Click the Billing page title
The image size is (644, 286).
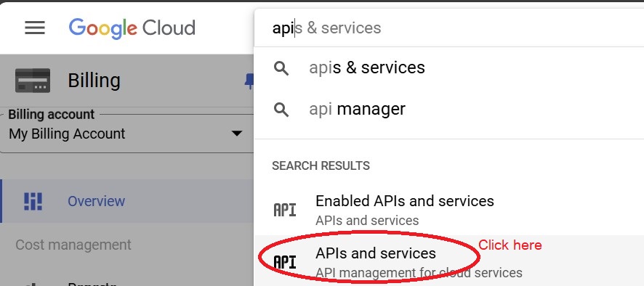pyautogui.click(x=94, y=81)
